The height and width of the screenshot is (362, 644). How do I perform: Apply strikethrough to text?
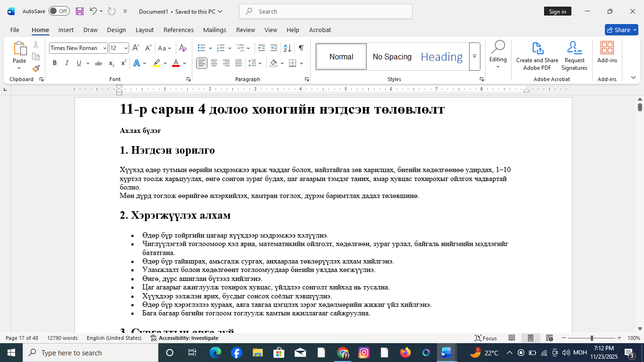[x=99, y=63]
